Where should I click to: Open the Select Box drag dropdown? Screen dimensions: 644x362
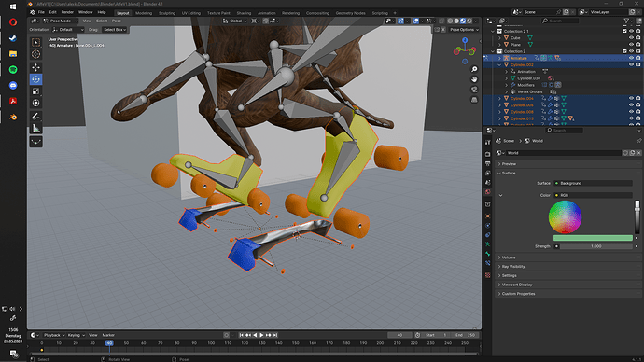tap(115, 30)
